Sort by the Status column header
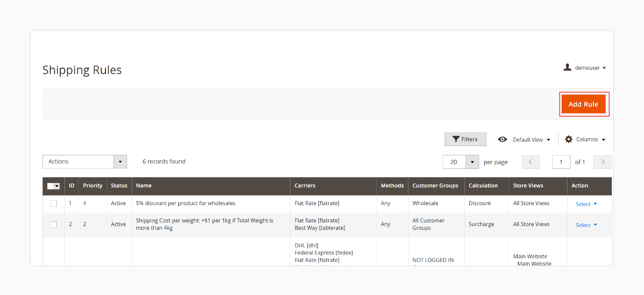Screen dimensions: 644x295 point(119,186)
